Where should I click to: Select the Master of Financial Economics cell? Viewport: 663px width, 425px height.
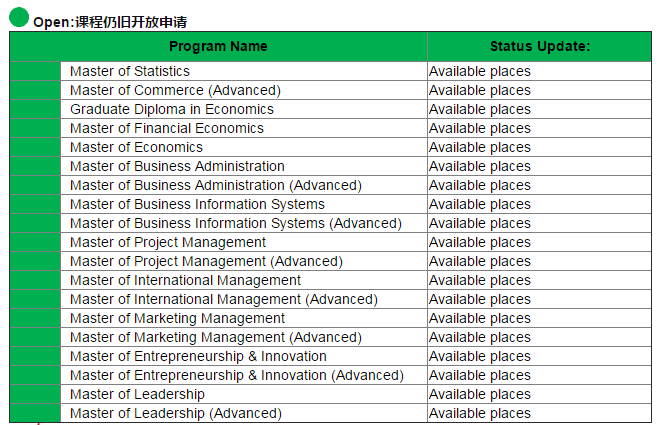pyautogui.click(x=167, y=128)
